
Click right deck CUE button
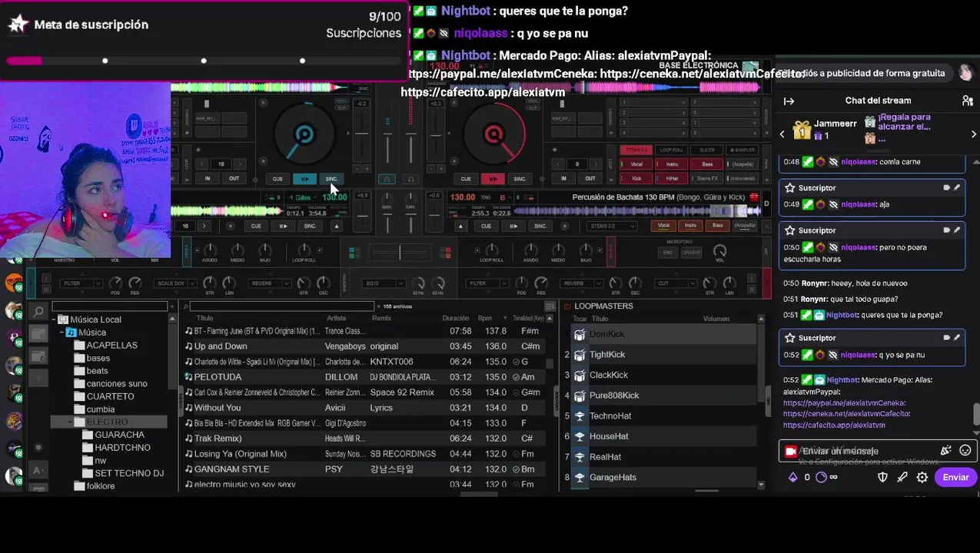coord(466,179)
